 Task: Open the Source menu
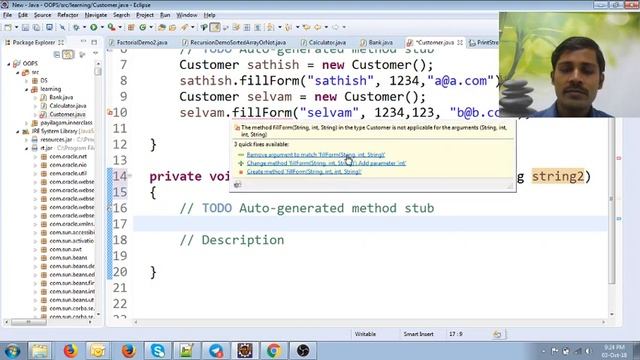(x=42, y=15)
